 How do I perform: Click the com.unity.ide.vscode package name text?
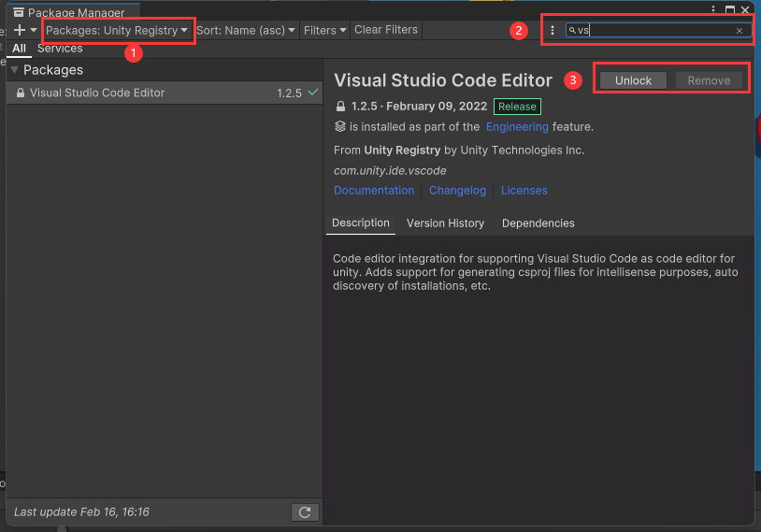(x=390, y=171)
